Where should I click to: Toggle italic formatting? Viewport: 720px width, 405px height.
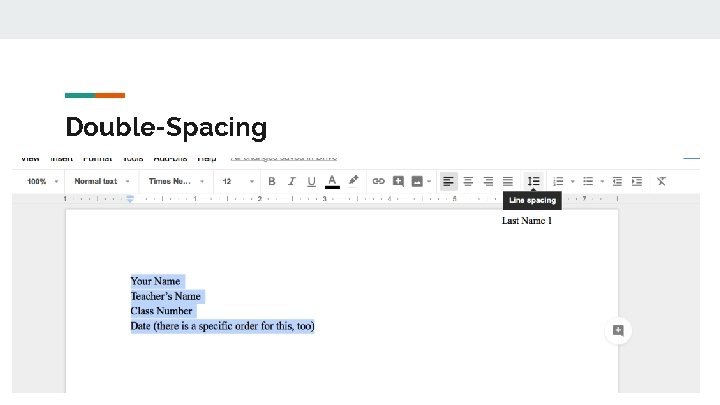coord(291,181)
